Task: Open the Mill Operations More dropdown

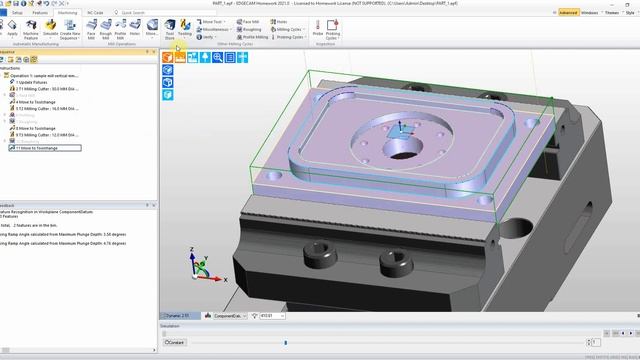Action: (x=152, y=29)
